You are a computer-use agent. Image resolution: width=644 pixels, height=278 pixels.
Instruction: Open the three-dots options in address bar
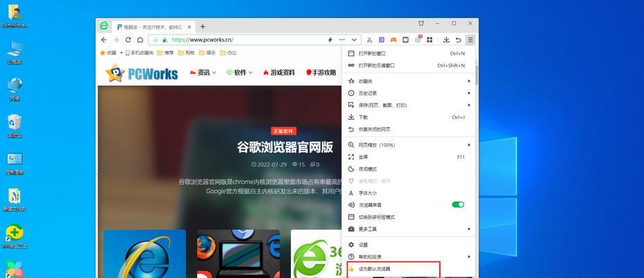[342, 40]
